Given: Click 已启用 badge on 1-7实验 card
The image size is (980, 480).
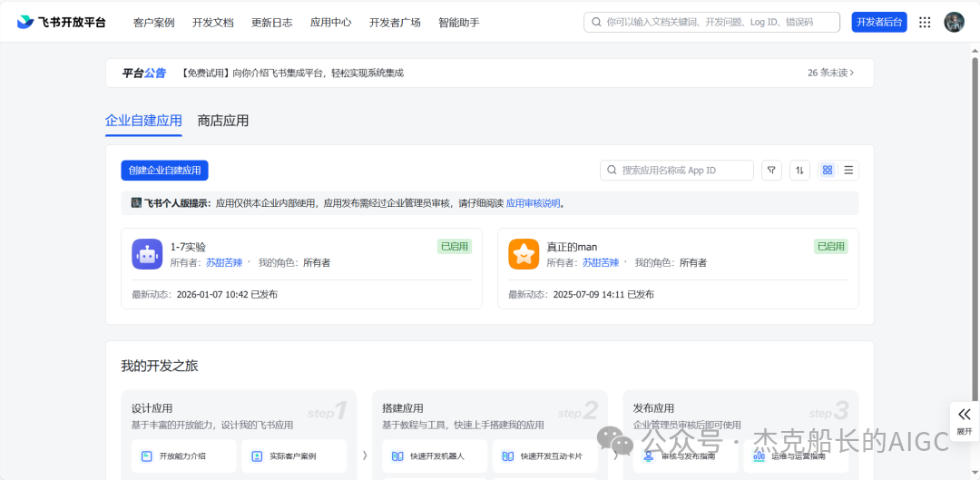Looking at the screenshot, I should point(455,246).
